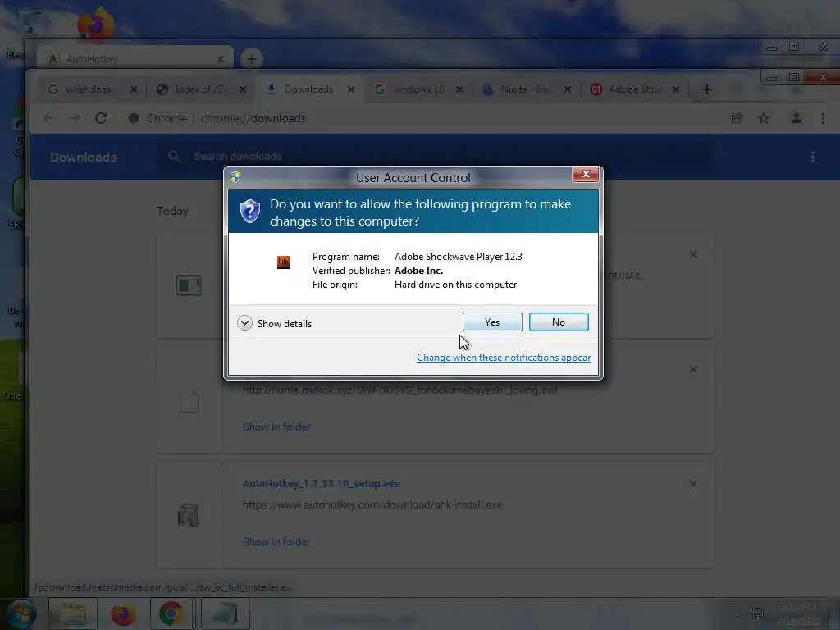Click the share page icon
The image size is (840, 630).
point(737,118)
